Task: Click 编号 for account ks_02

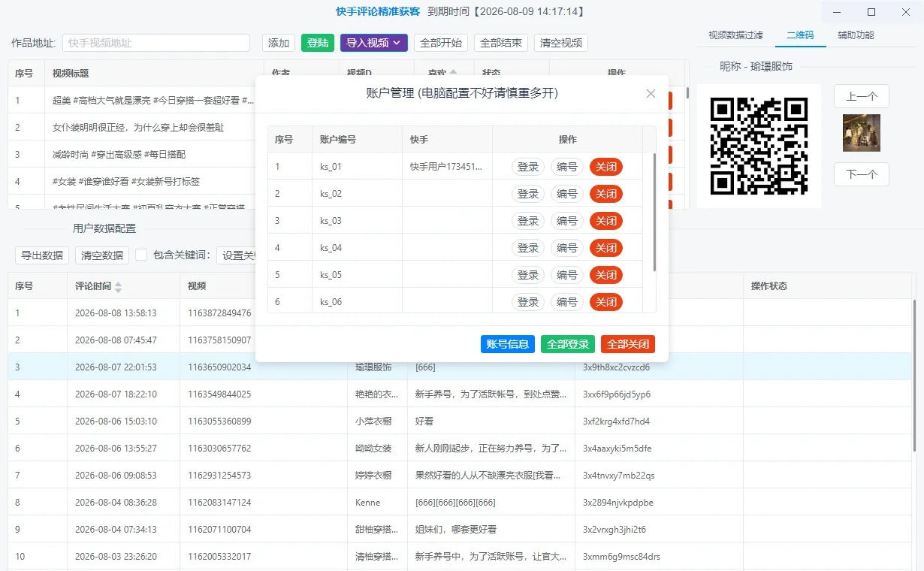Action: click(567, 194)
